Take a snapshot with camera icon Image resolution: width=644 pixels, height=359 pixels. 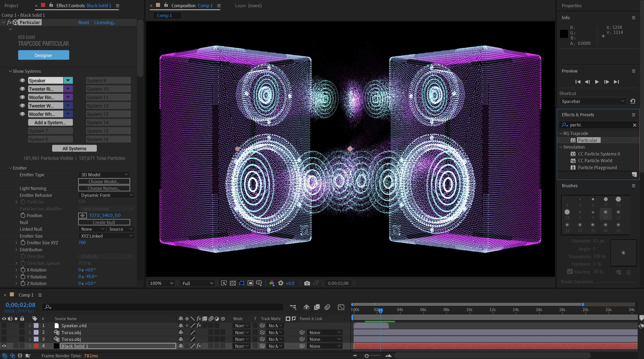[307, 283]
